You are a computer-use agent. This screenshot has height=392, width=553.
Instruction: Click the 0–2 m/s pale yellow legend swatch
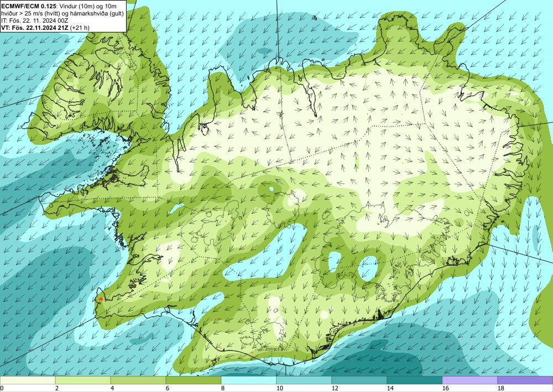point(28,380)
